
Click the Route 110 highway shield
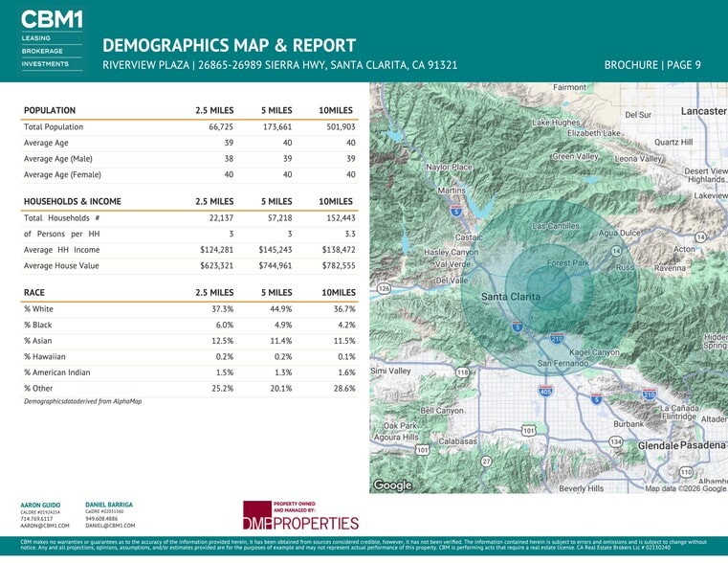(685, 473)
